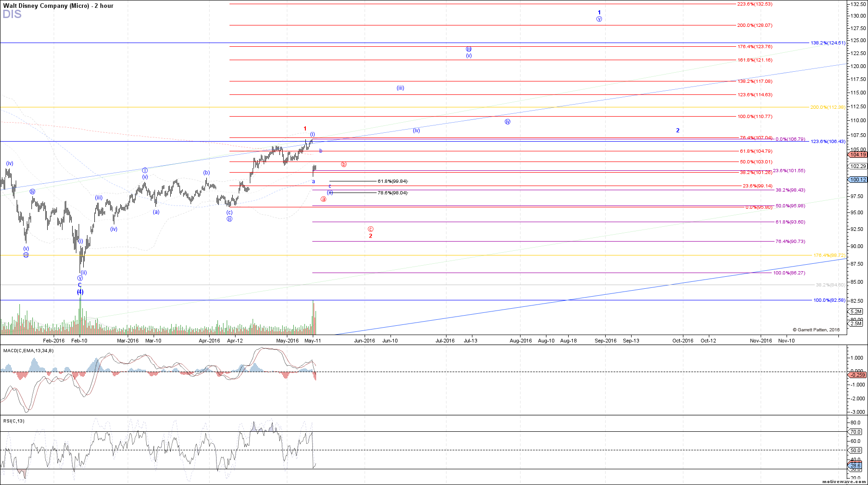
Task: Click the blue 138.2%(124.51) label
Action: 828,43
